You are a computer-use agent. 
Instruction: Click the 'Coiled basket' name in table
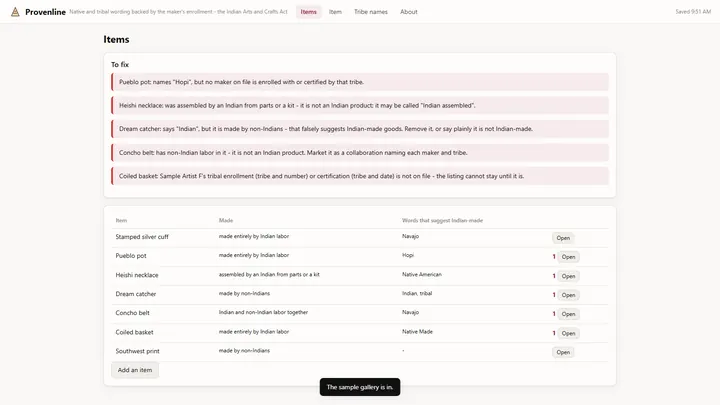[x=134, y=332]
